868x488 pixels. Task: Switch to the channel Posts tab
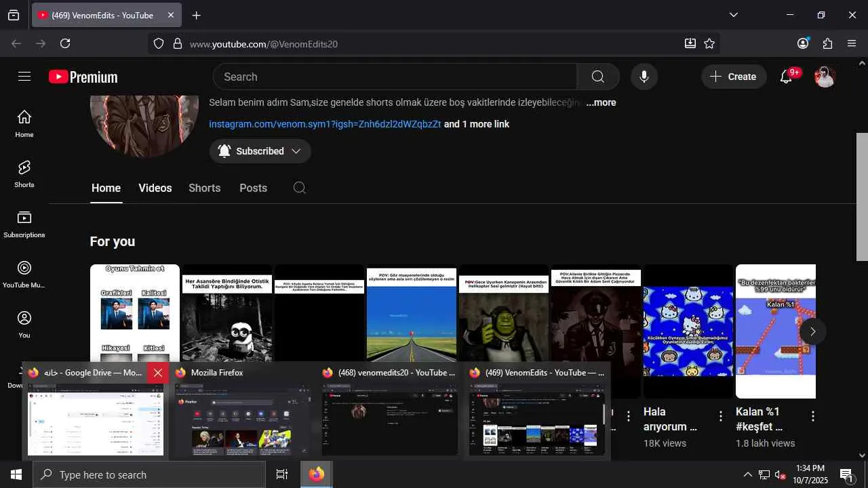(253, 188)
